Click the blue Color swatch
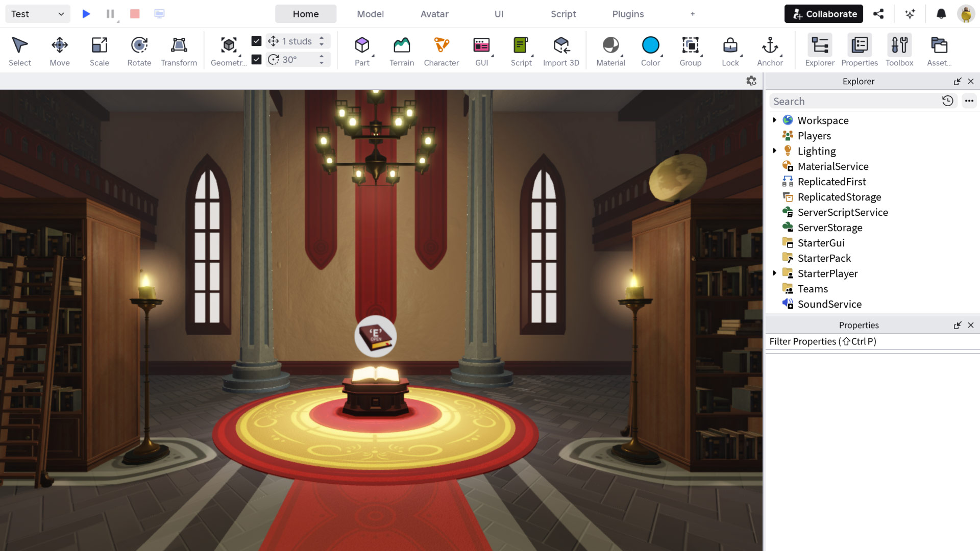Viewport: 980px width, 551px height. tap(650, 45)
